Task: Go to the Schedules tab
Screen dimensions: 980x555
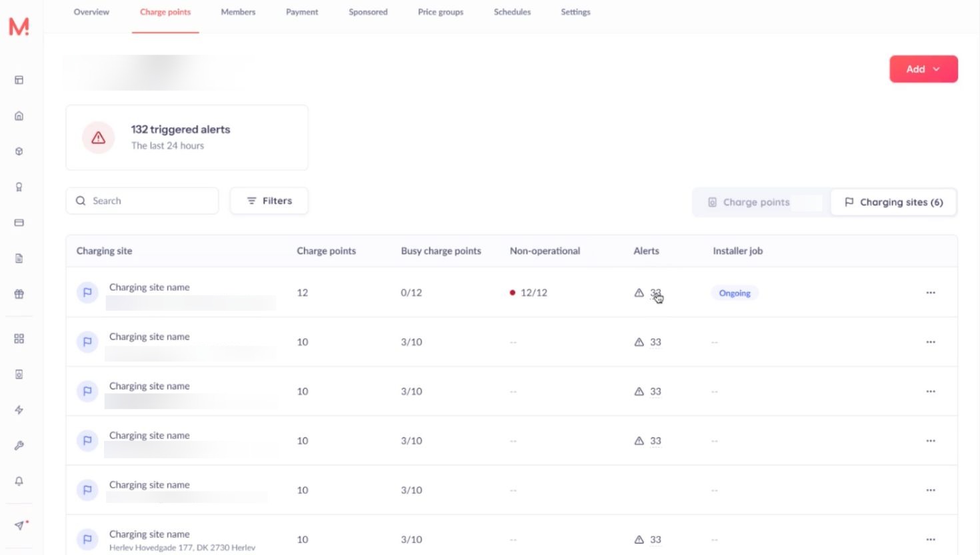Action: coord(512,12)
